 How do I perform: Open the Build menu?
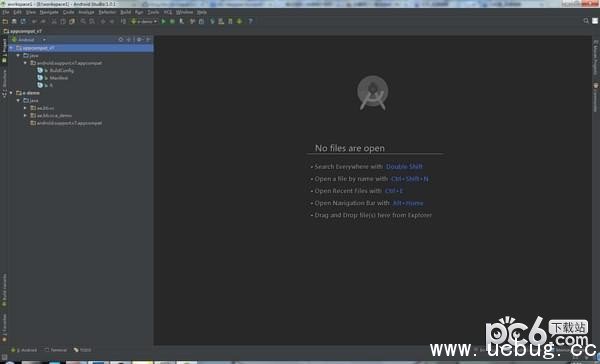pos(126,12)
